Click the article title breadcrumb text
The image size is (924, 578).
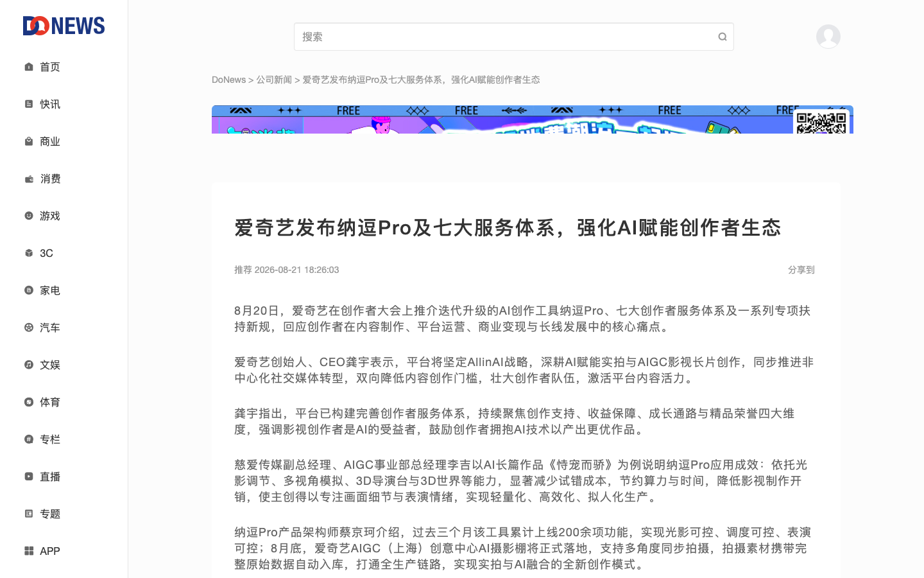point(421,80)
